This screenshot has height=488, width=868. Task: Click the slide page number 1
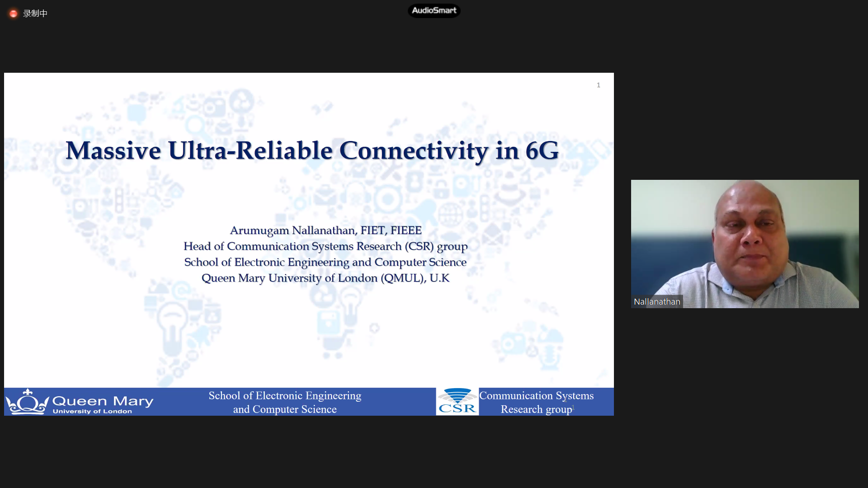pos(598,85)
